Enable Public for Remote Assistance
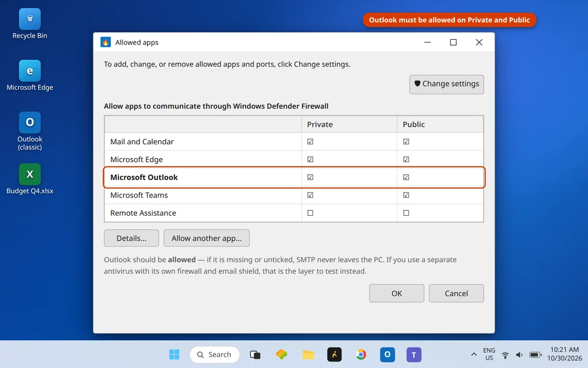This screenshot has height=368, width=588. pos(406,213)
